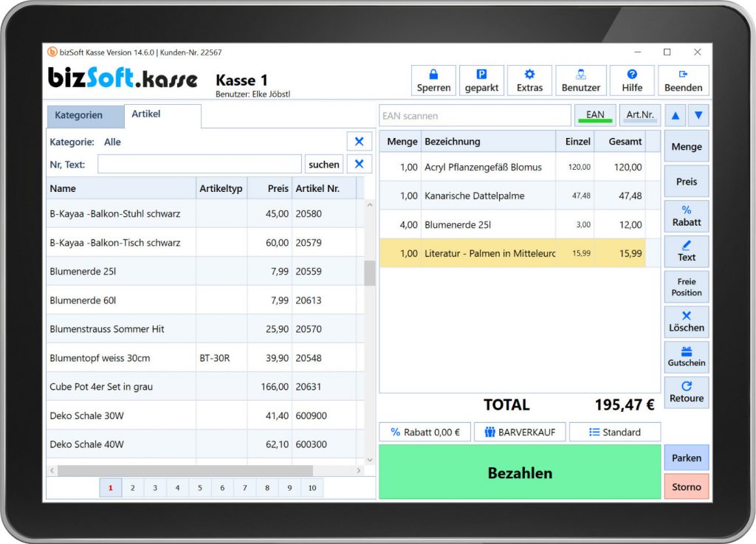This screenshot has width=756, height=544.
Task: Select highlighted Literatur - Palmen receipt line
Action: pyautogui.click(x=512, y=253)
